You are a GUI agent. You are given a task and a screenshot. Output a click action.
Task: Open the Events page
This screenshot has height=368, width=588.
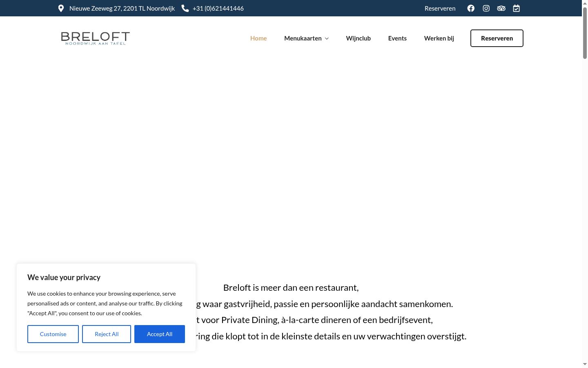point(397,38)
